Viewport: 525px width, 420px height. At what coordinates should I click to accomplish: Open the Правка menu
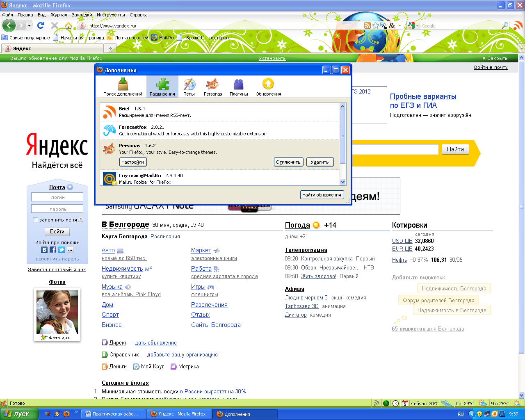(25, 15)
